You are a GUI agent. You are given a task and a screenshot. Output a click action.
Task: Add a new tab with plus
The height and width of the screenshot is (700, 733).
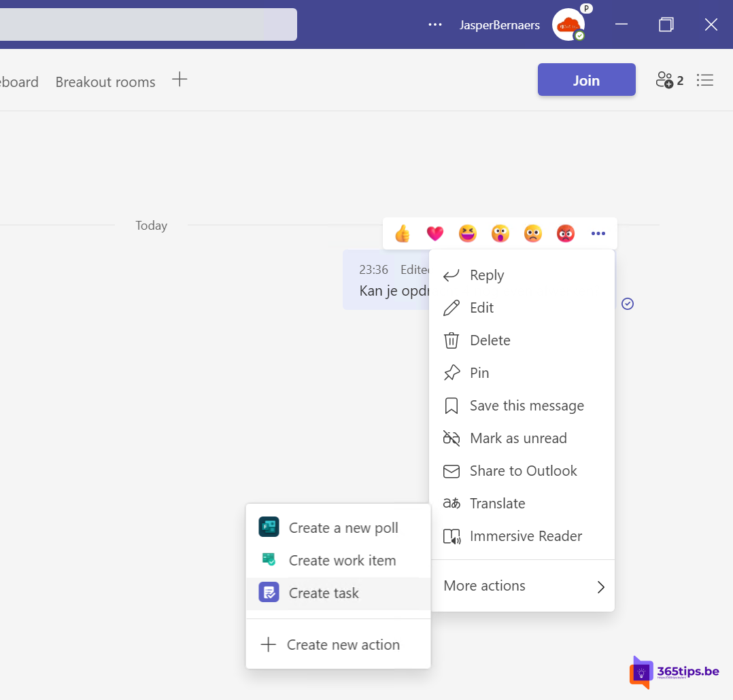pyautogui.click(x=180, y=80)
